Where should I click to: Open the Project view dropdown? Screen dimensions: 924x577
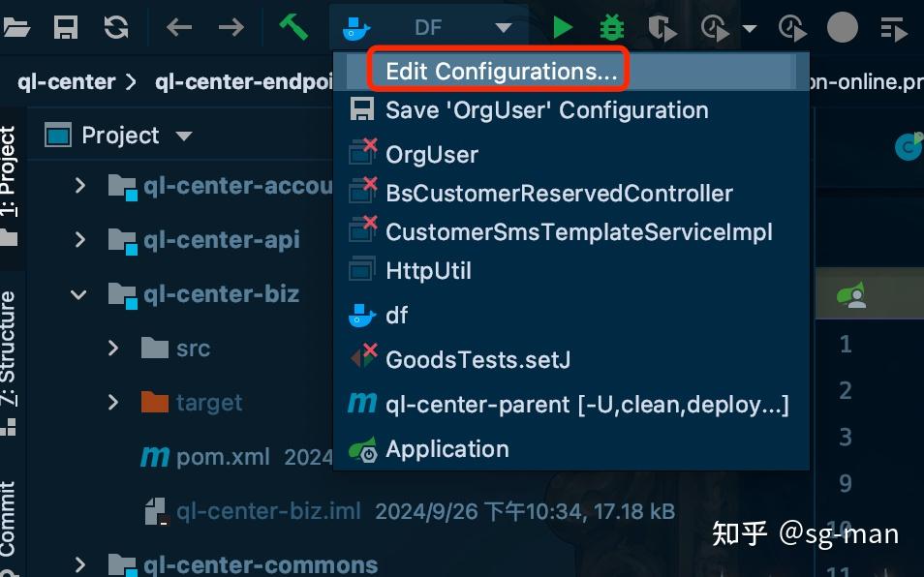click(x=183, y=136)
